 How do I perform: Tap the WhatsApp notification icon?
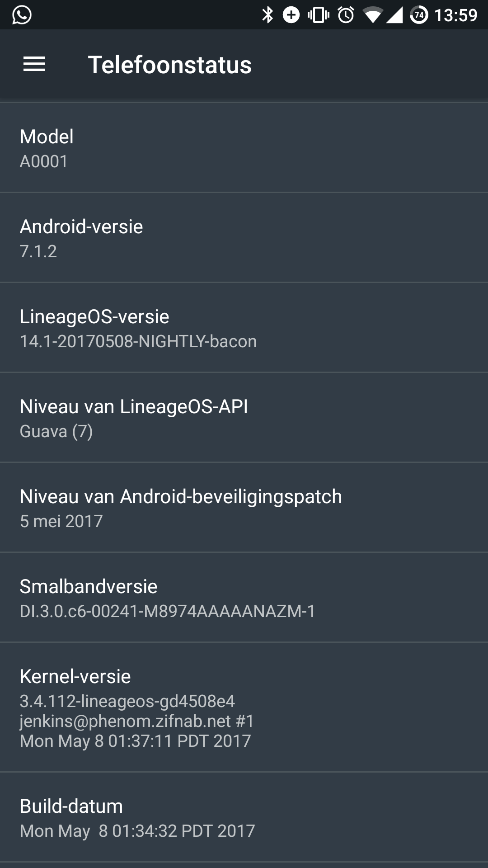pyautogui.click(x=22, y=15)
